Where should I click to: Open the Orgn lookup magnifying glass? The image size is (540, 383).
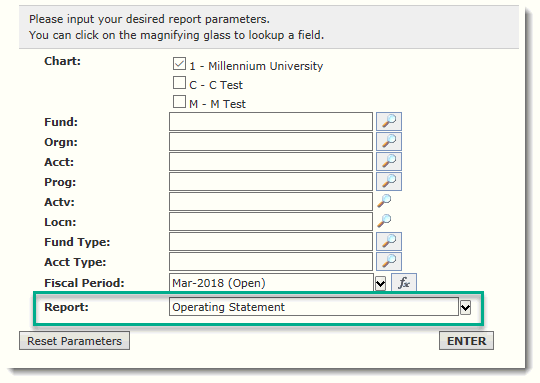click(389, 142)
